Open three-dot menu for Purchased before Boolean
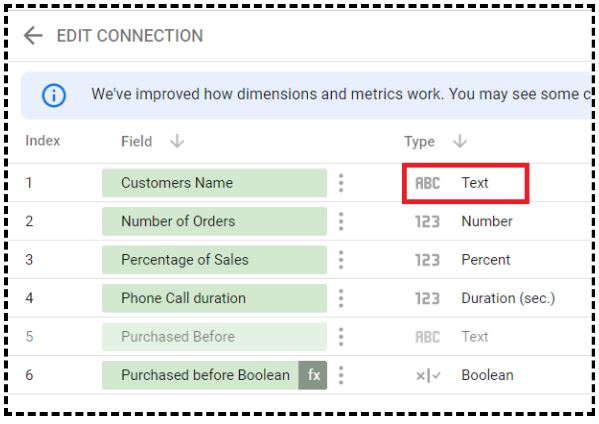599x424 pixels. (x=341, y=375)
